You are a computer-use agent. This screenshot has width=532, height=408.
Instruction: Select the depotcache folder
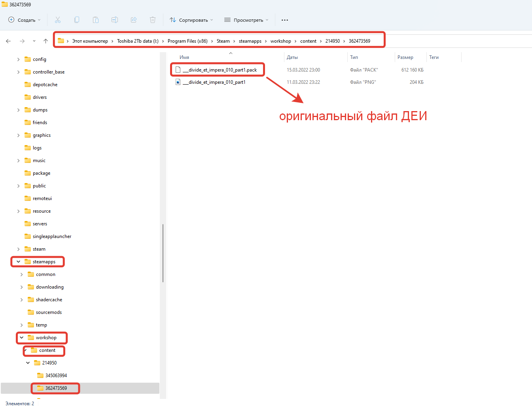pos(45,85)
